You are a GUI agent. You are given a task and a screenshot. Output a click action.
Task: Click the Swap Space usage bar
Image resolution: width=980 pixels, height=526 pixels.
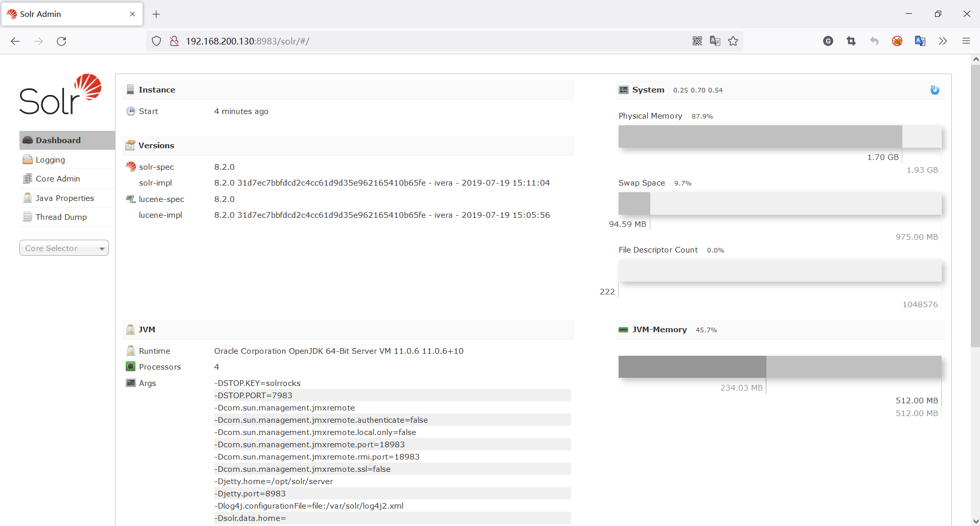coord(780,203)
